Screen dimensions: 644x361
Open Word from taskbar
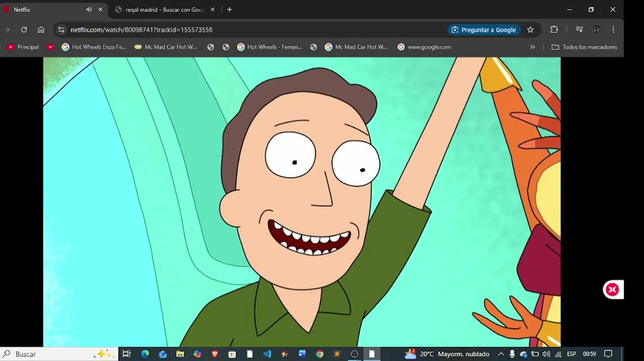pyautogui.click(x=302, y=354)
